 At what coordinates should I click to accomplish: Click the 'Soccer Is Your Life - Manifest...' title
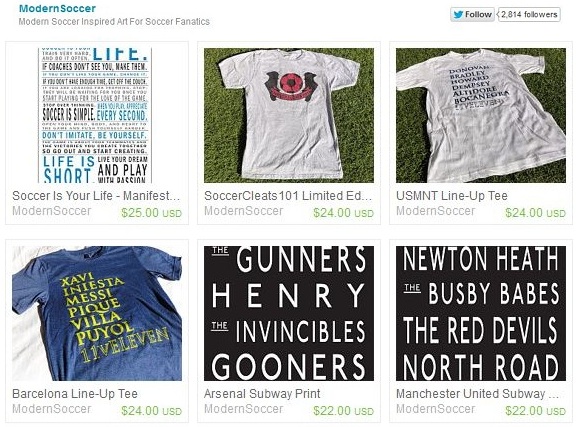(x=96, y=196)
